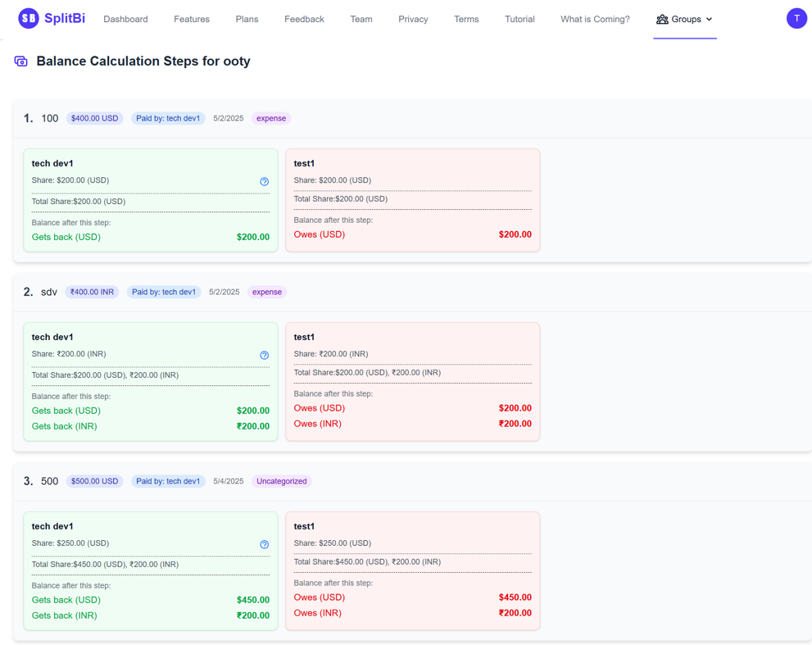Navigate to Feedback
812x645 pixels.
pos(304,19)
